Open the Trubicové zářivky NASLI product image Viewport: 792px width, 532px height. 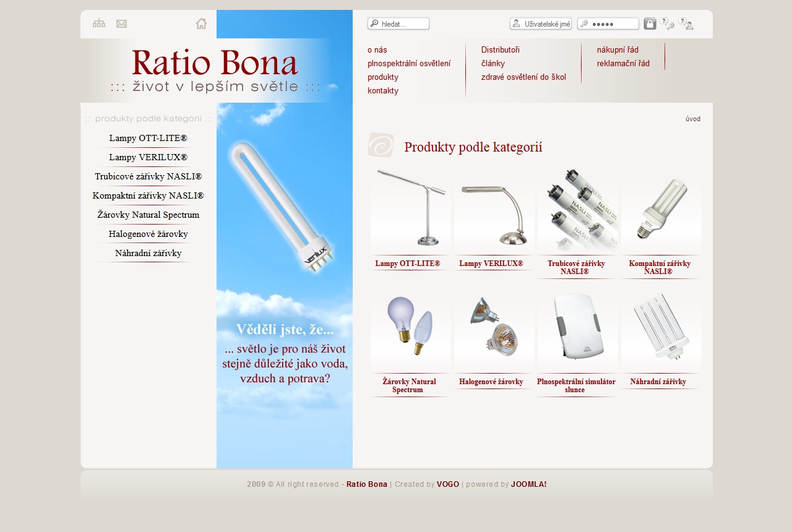[577, 210]
